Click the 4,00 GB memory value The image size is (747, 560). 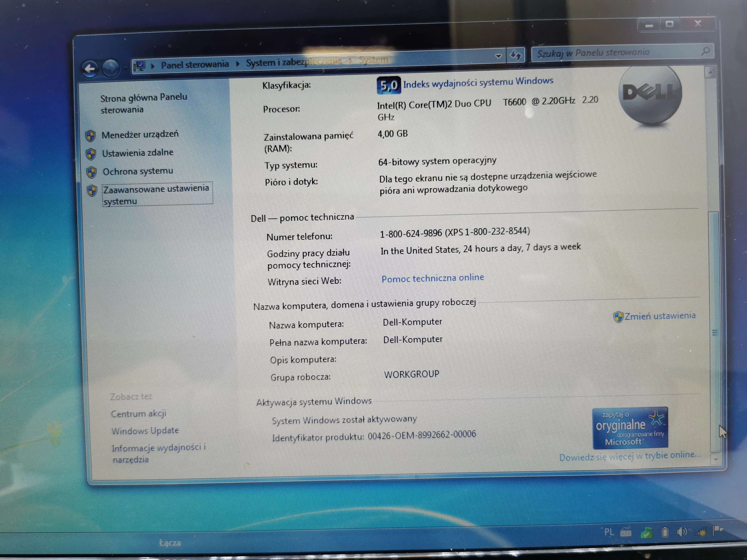(392, 134)
